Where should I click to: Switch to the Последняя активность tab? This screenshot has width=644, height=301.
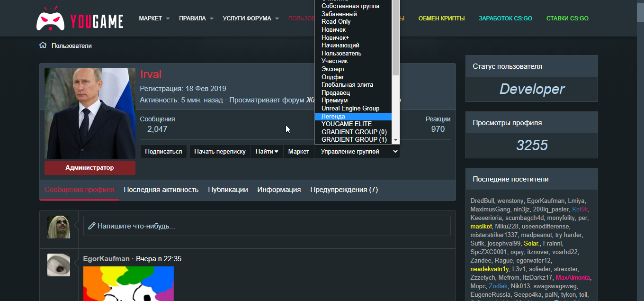(x=161, y=190)
